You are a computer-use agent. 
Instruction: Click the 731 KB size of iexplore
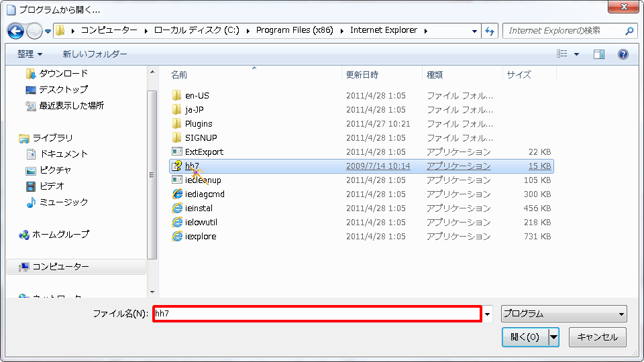(x=537, y=237)
